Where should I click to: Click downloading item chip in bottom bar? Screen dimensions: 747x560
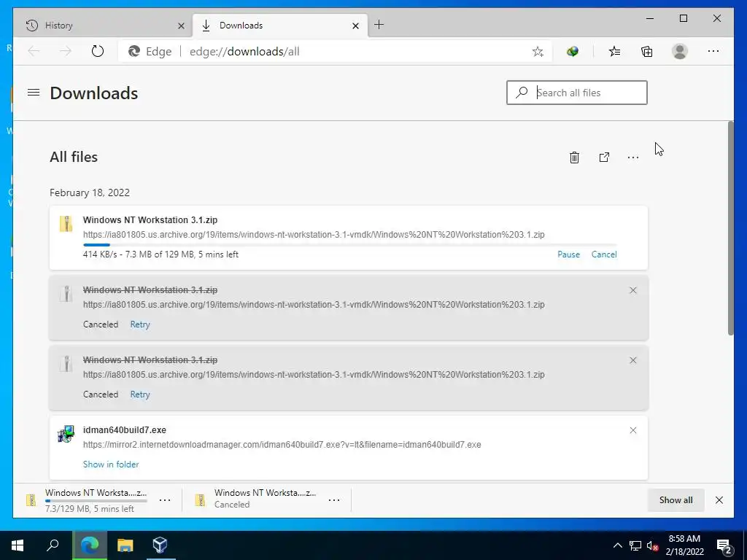(98, 500)
